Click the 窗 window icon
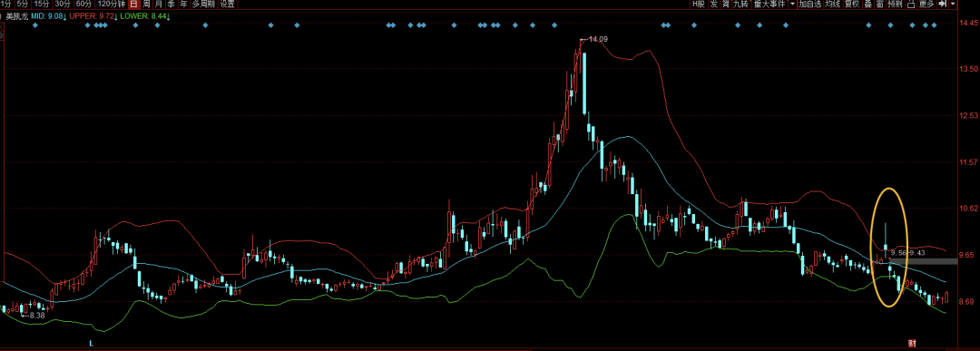This screenshot has width=980, height=351. tap(879, 4)
